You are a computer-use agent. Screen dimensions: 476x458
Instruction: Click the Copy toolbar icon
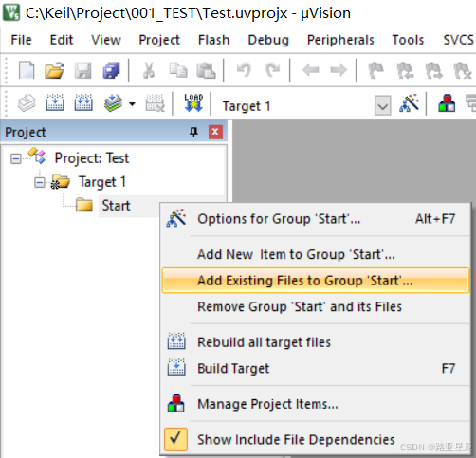pos(178,70)
